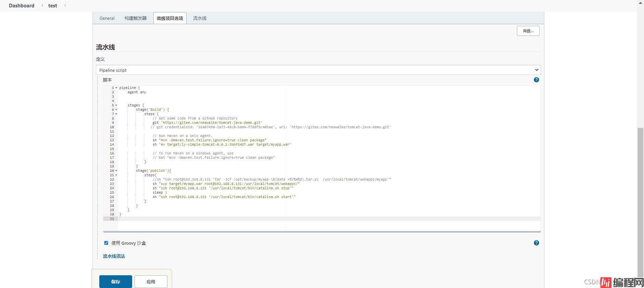Click line number 22 in the gutter
The height and width of the screenshot is (288, 644).
112,180
